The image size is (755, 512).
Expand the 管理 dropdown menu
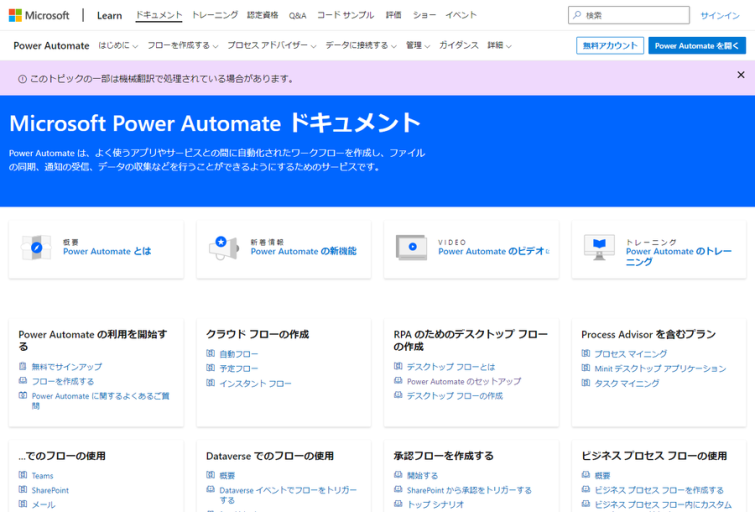point(417,45)
